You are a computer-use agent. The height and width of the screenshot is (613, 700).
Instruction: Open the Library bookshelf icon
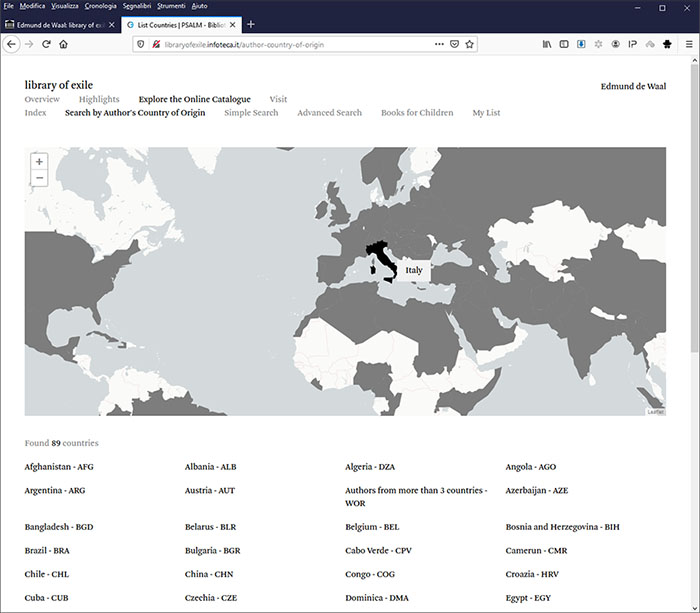pos(547,44)
